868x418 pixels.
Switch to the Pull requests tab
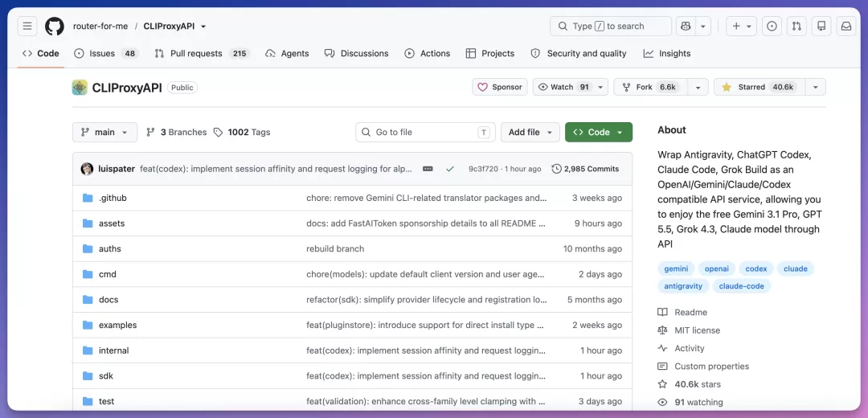202,54
